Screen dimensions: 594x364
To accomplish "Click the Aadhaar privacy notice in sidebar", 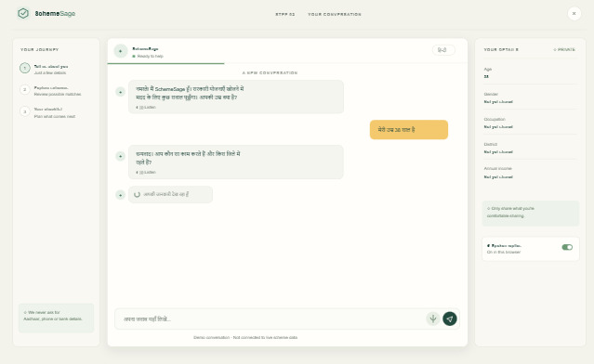I will (x=56, y=318).
